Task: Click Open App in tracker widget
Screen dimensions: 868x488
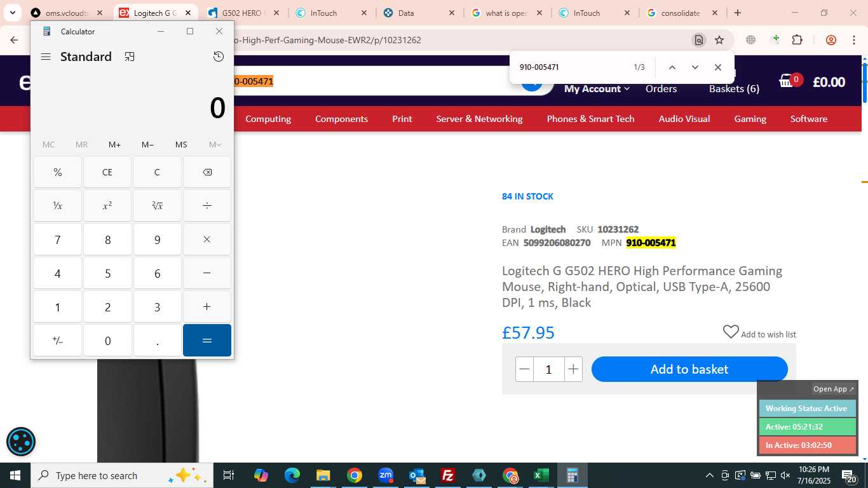Action: click(833, 389)
